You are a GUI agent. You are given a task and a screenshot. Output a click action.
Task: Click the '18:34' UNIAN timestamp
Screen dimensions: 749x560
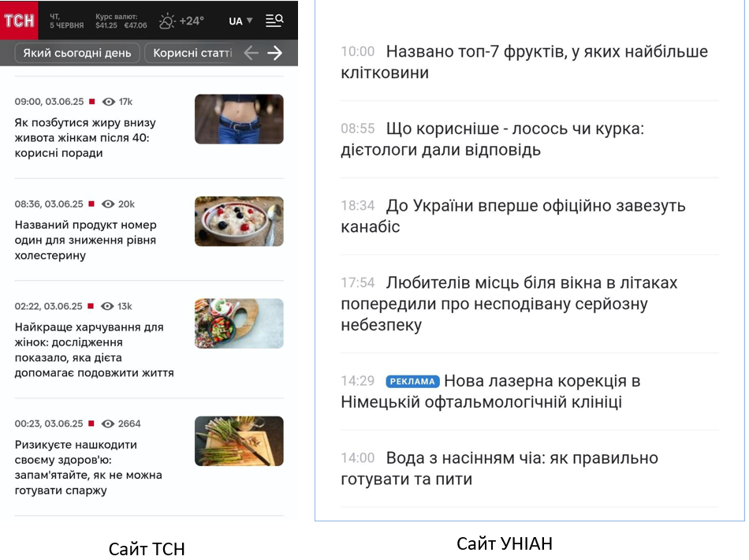click(x=358, y=205)
